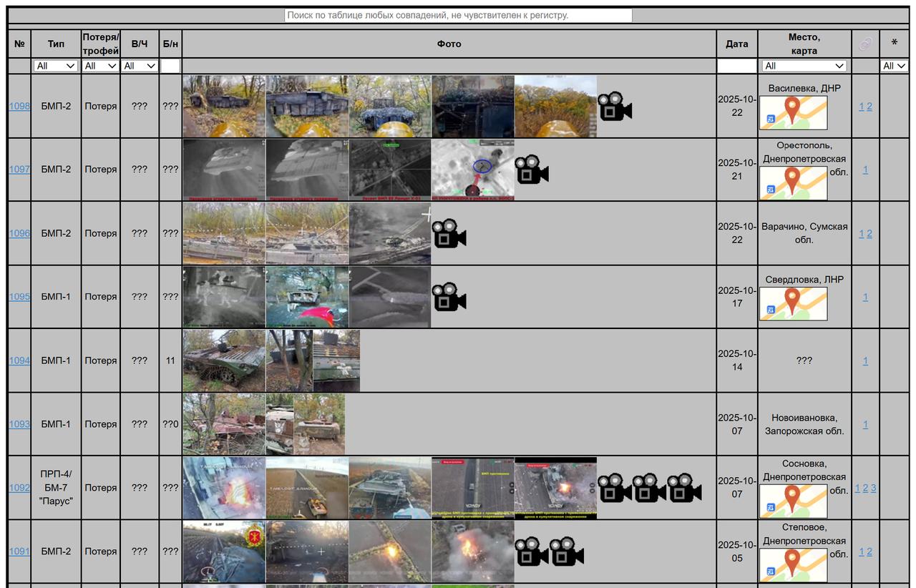Open entry number 1096 link
The width and height of the screenshot is (916, 588).
[19, 233]
